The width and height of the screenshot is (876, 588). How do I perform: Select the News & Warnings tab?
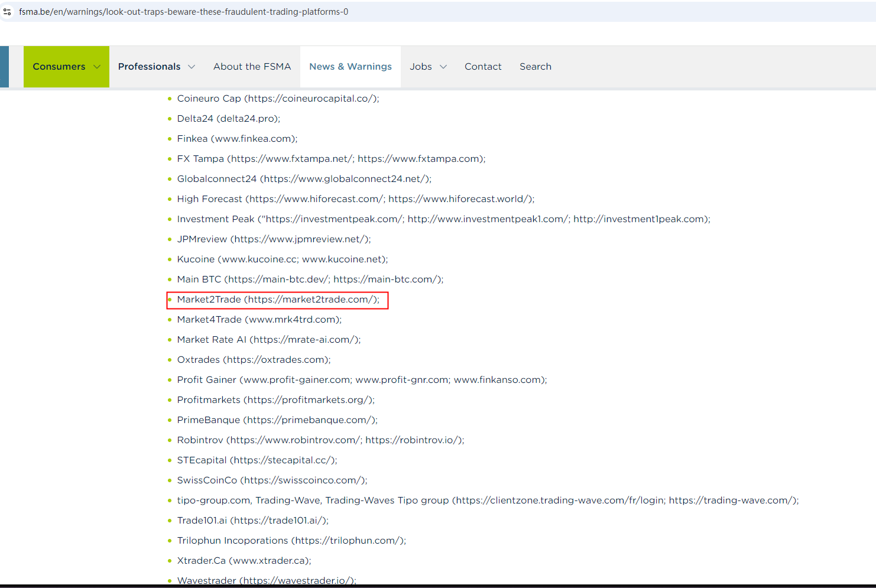point(350,67)
